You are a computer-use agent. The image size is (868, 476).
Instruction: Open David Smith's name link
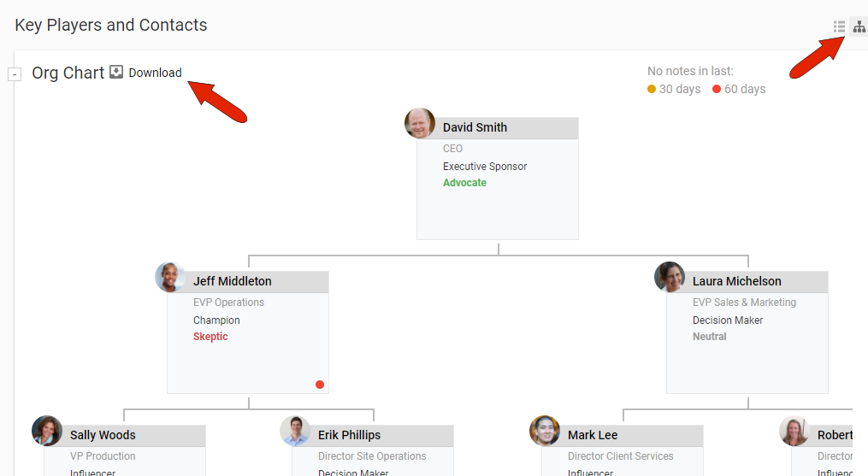click(x=475, y=127)
